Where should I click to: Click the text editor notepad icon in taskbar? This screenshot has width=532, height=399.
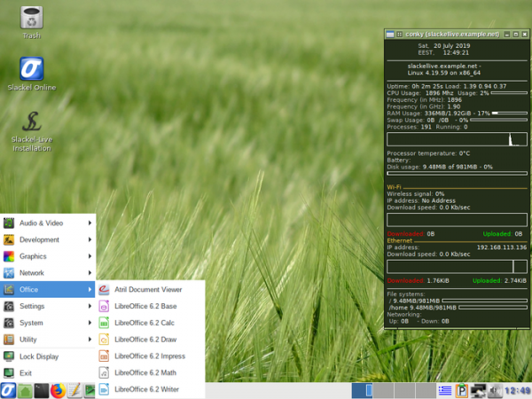click(74, 390)
